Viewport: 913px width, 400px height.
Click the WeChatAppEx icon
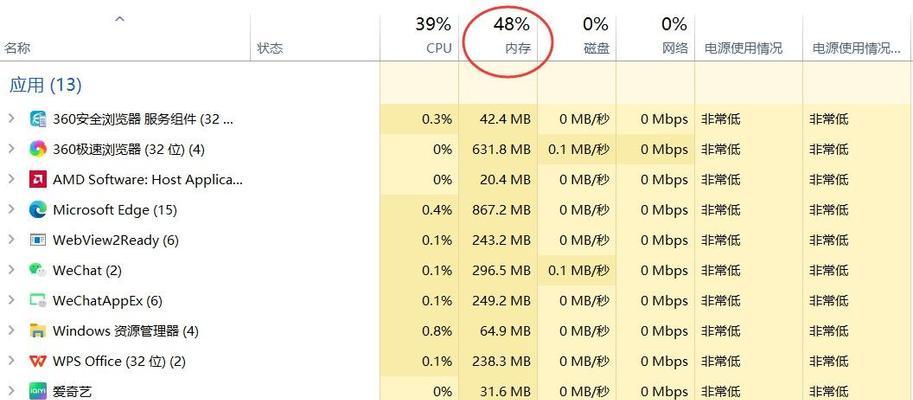click(x=38, y=300)
